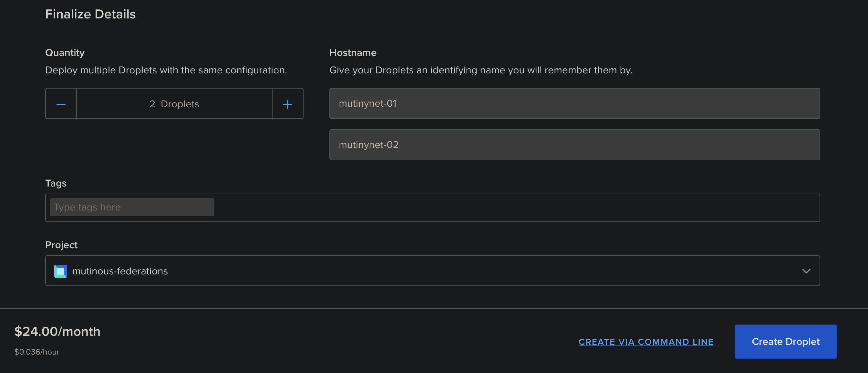Edit the mutinynet-02 hostname field

coord(574,145)
